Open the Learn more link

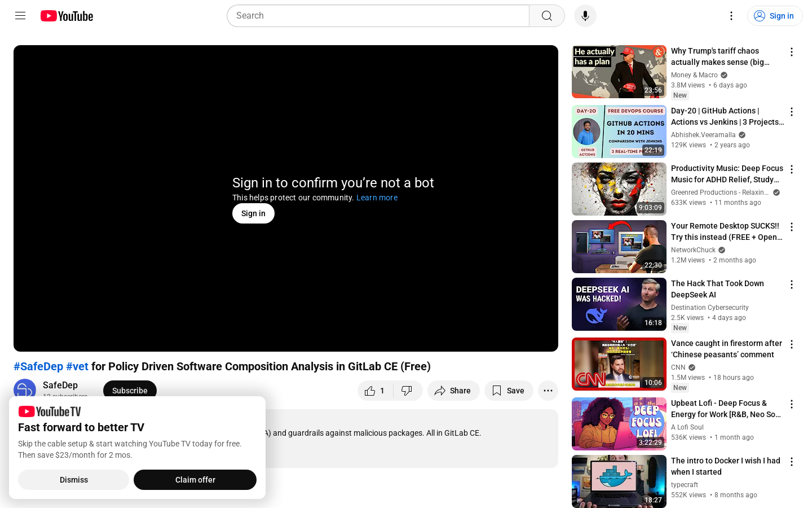coord(377,198)
